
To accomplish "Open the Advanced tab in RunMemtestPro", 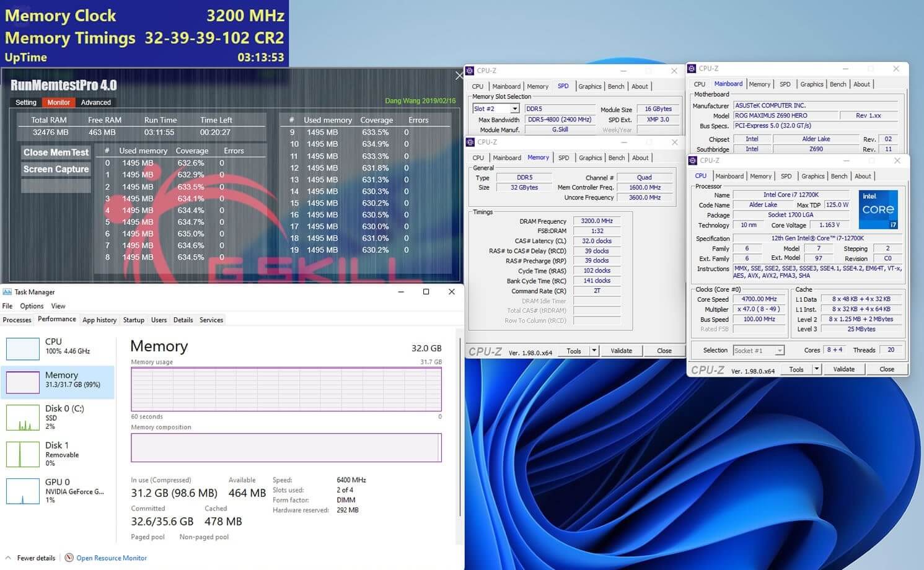I will [95, 102].
